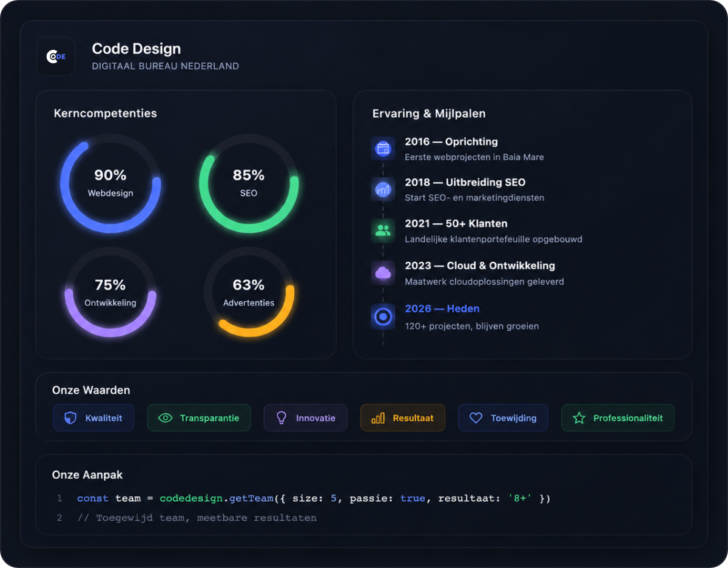Image resolution: width=728 pixels, height=568 pixels.
Task: Click 'codedesign' in the code line
Action: tap(191, 498)
